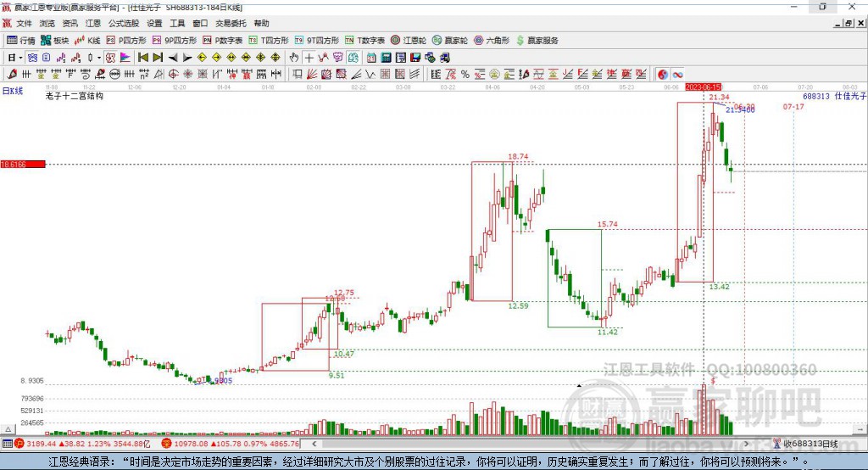The image size is (868, 470).
Task: Jump to last bar icon
Action: point(158,58)
